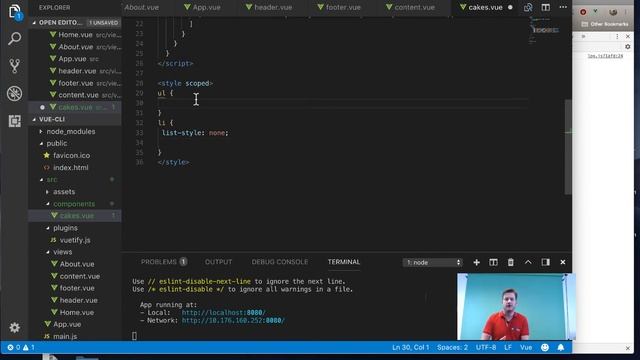Click the editor vertical scrollbar
This screenshot has height=360, width=640.
point(568,147)
